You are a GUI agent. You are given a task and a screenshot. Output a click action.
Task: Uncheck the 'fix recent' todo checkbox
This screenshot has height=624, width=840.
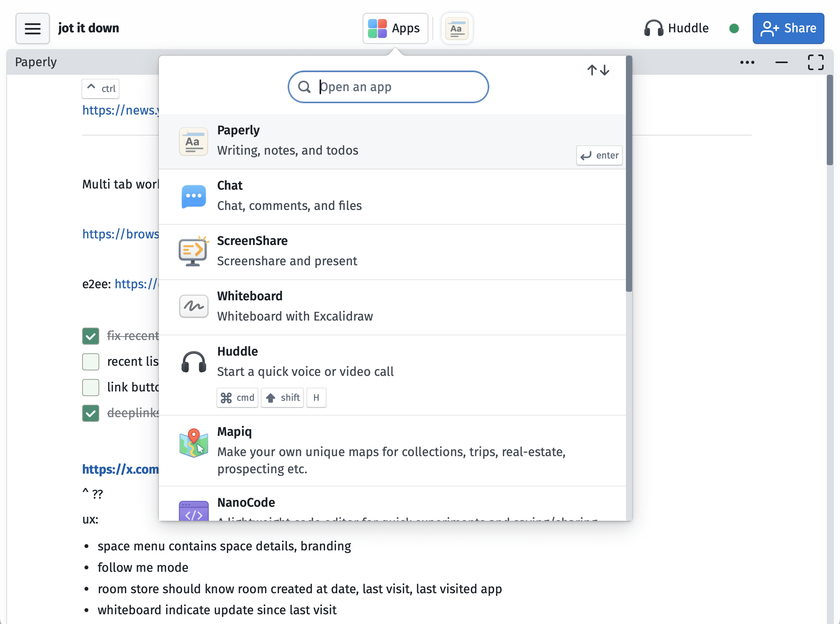click(91, 336)
